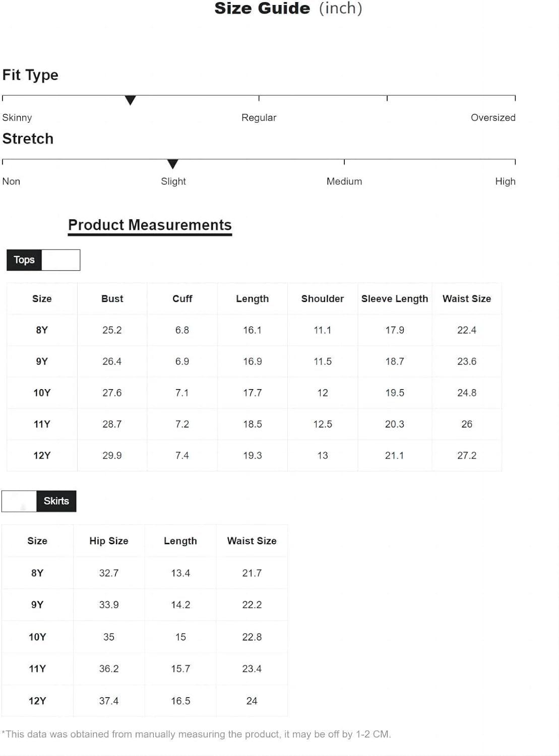559x756 pixels.
Task: Click the Oversized label on Fit Type
Action: pos(493,117)
